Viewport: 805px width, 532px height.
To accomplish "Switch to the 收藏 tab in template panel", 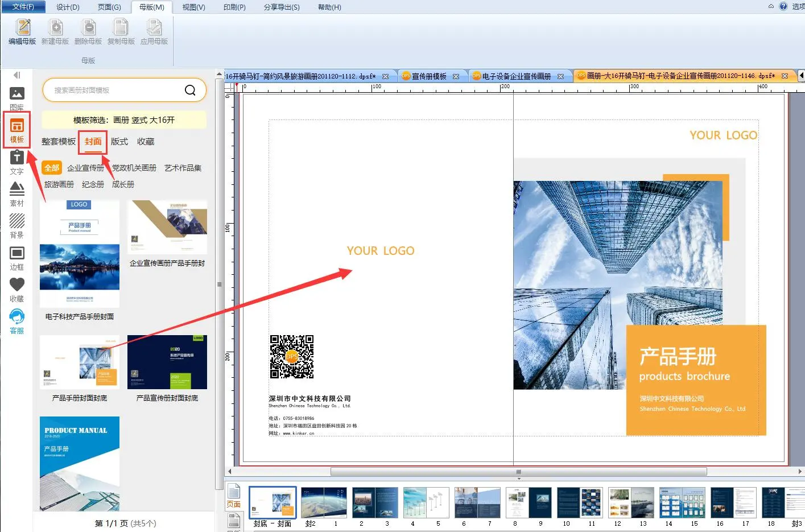I will [x=146, y=142].
